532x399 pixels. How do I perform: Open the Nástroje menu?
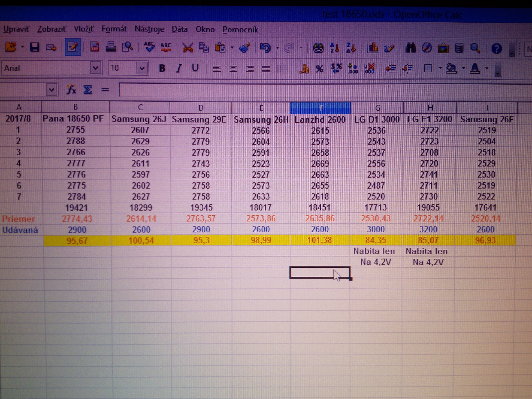149,29
